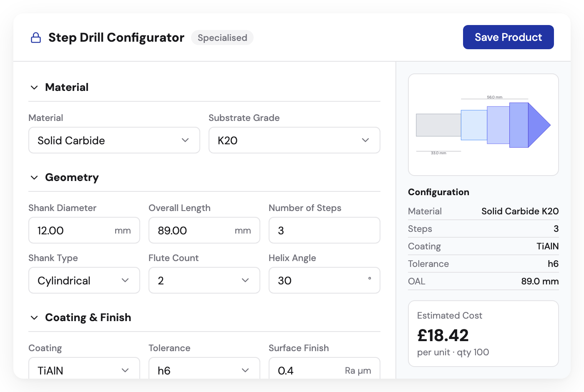Click the Save Product button
This screenshot has height=392, width=584.
508,37
